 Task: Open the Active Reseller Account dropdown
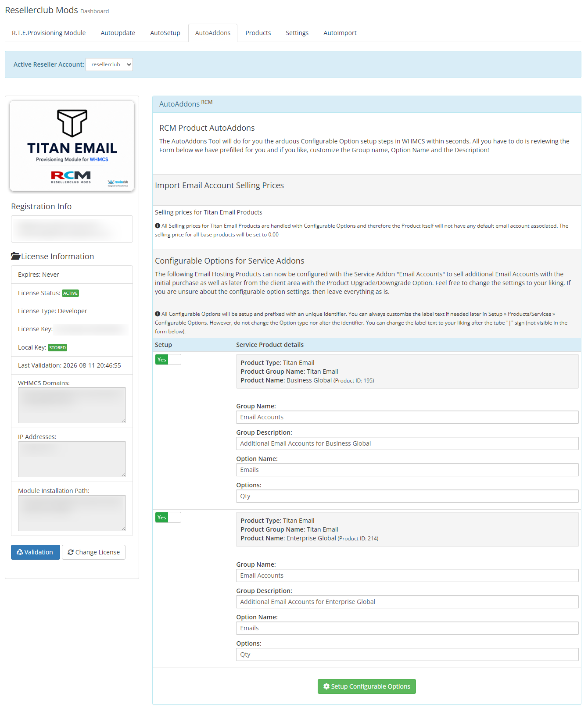[109, 64]
